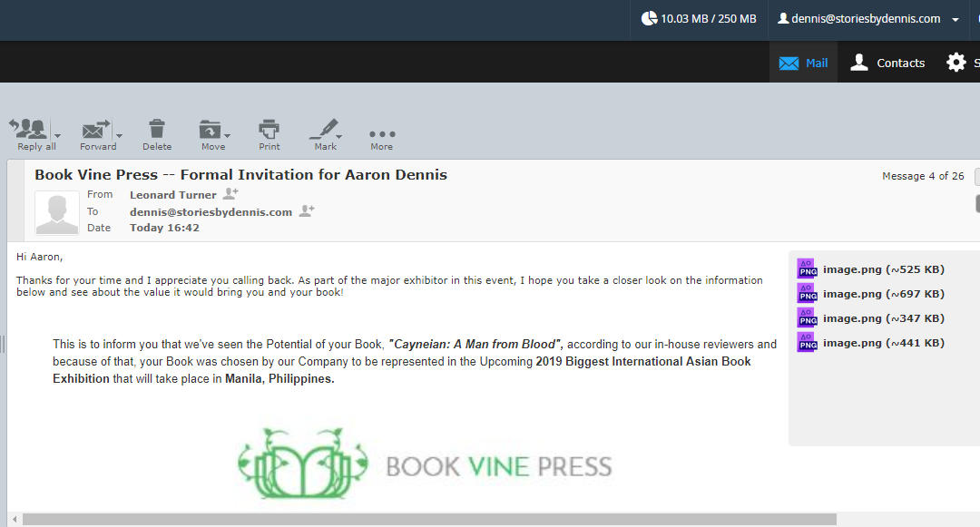Click PNG icon of the 347 KB attachment
Screen dimensions: 980x527
[807, 317]
